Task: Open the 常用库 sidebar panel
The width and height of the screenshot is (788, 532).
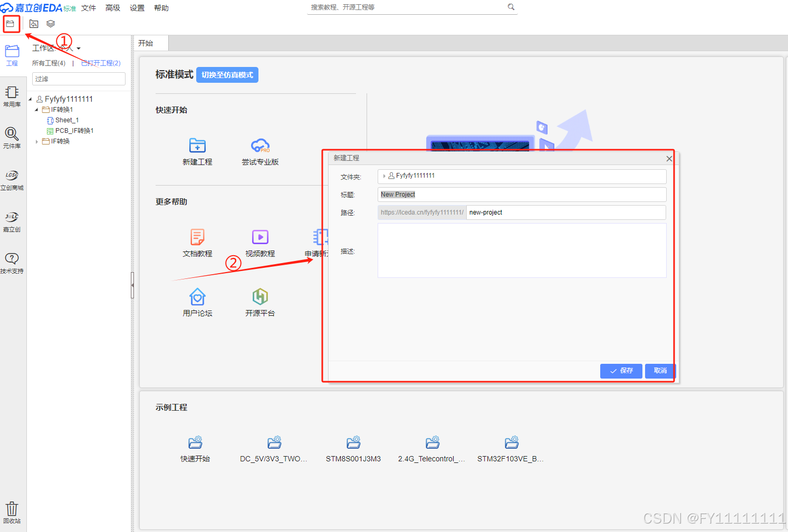Action: coord(12,97)
